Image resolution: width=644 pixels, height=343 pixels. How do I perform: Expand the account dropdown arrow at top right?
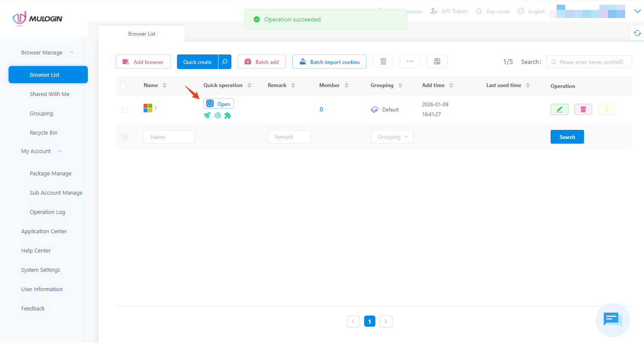[637, 12]
